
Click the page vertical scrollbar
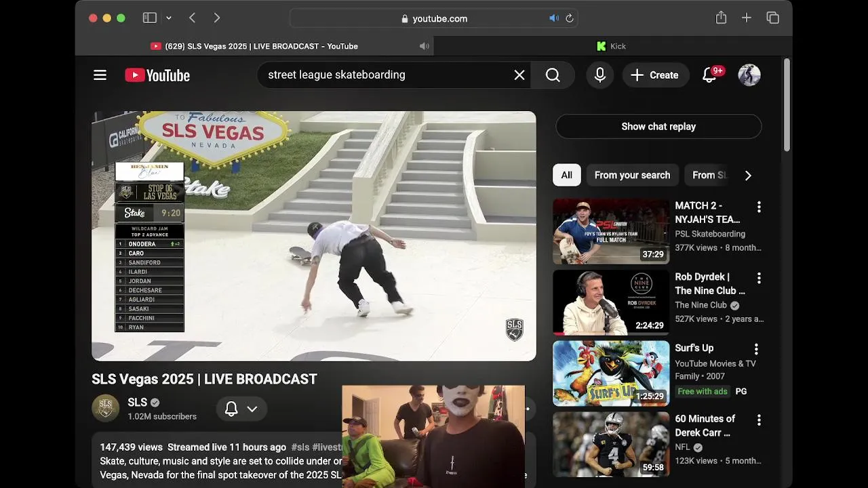click(x=787, y=105)
